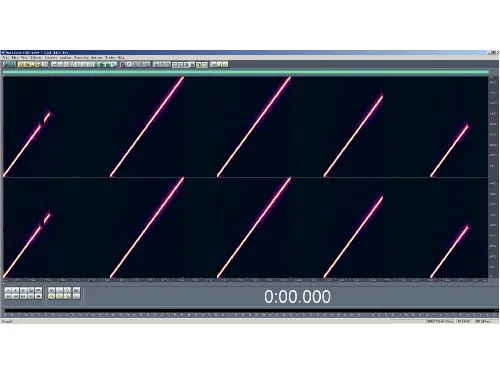
Task: Click the red Record button
Action: (38, 296)
